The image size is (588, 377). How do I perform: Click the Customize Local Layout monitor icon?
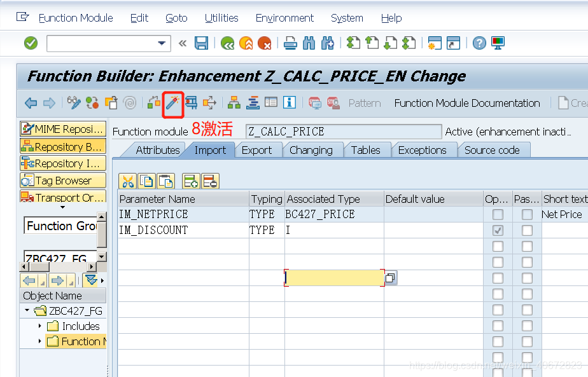coord(498,43)
